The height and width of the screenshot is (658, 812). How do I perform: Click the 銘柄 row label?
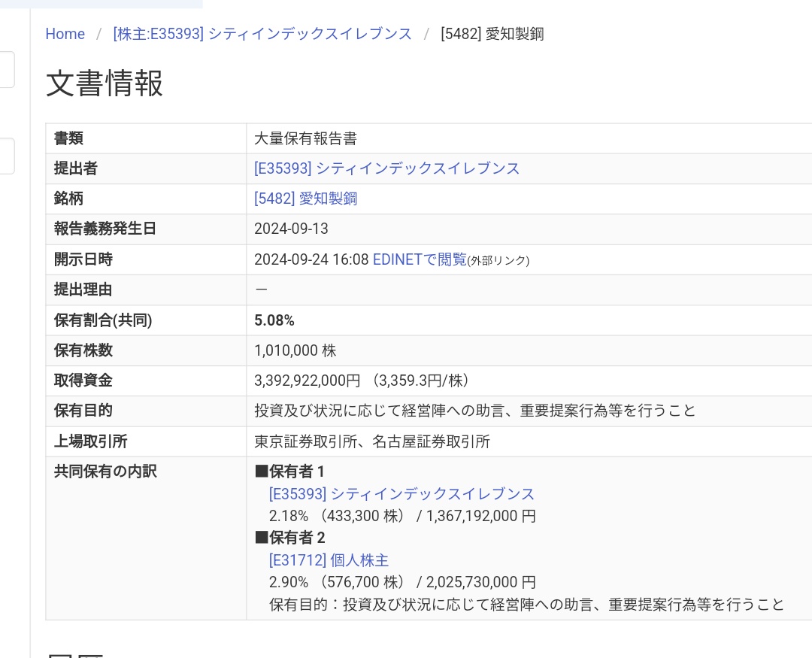pos(69,199)
